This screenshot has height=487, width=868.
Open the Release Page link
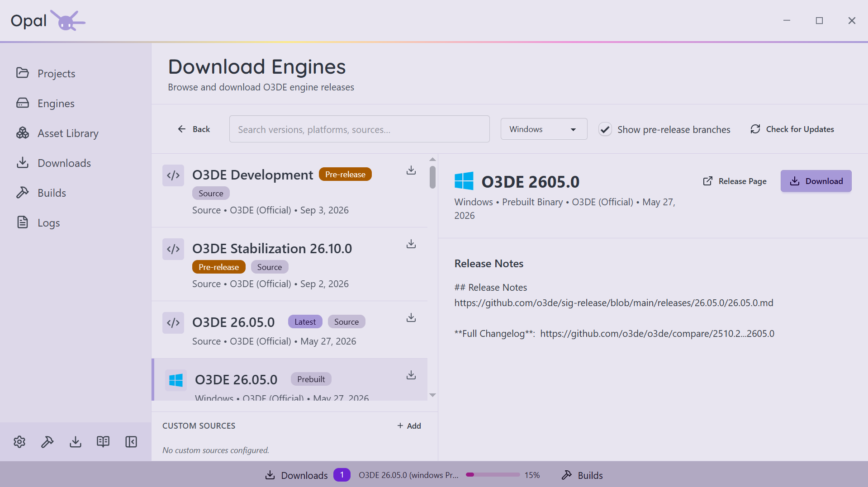click(x=735, y=181)
